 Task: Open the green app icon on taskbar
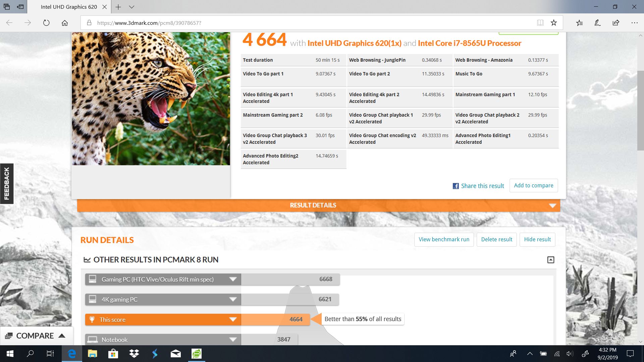click(x=196, y=354)
